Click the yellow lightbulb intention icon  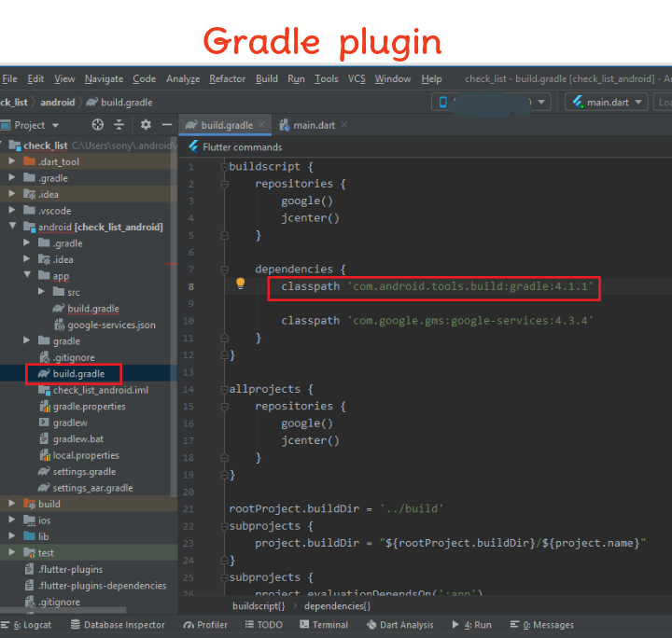(241, 284)
